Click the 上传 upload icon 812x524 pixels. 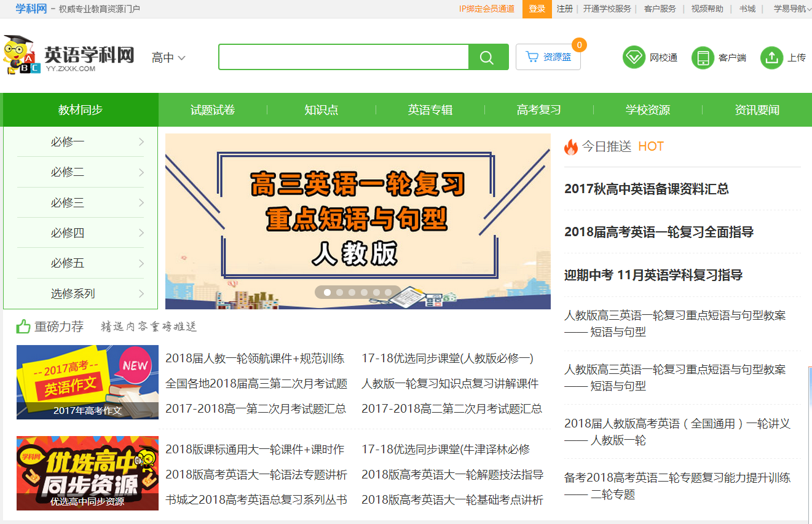pyautogui.click(x=771, y=57)
